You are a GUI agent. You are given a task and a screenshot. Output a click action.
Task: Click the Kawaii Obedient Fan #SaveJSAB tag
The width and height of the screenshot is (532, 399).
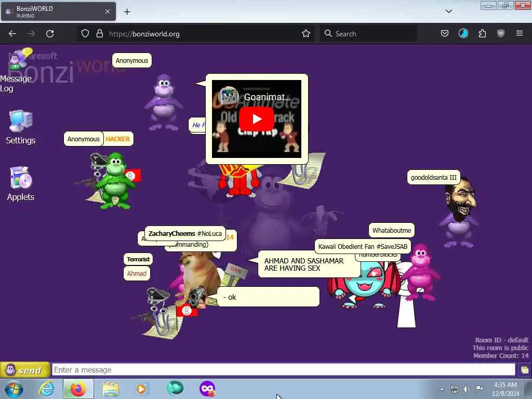click(363, 247)
